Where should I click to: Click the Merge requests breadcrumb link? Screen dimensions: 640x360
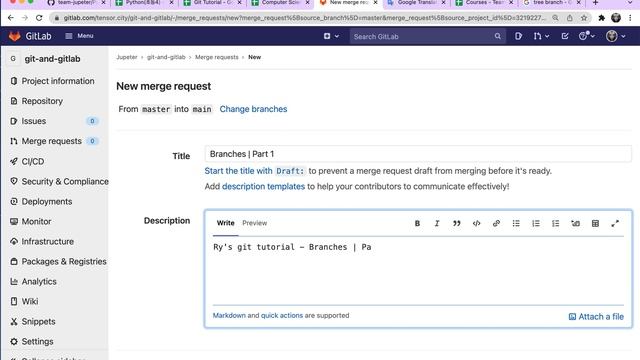(x=216, y=57)
